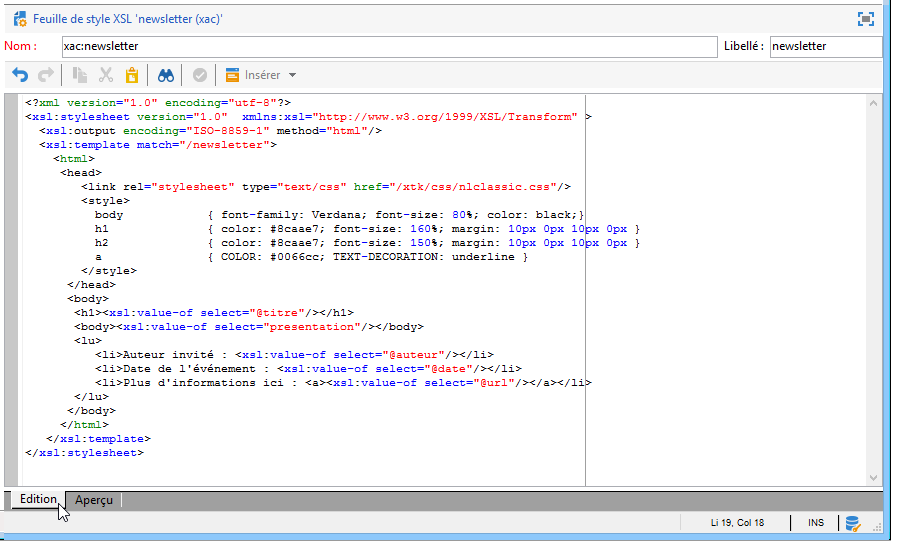Click the @titre value-of line
Screen dimensions: 907x556
(213, 313)
